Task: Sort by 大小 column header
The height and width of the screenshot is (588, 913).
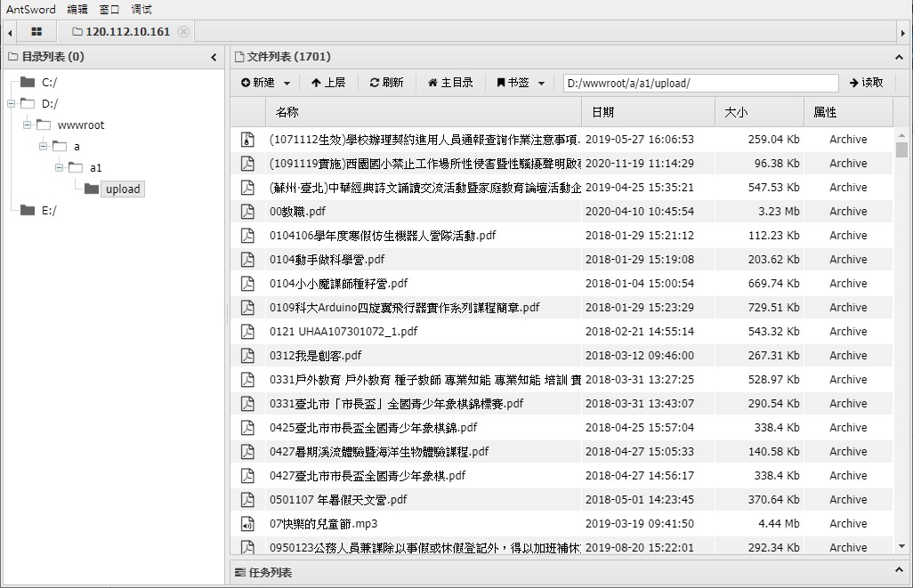Action: pos(759,112)
